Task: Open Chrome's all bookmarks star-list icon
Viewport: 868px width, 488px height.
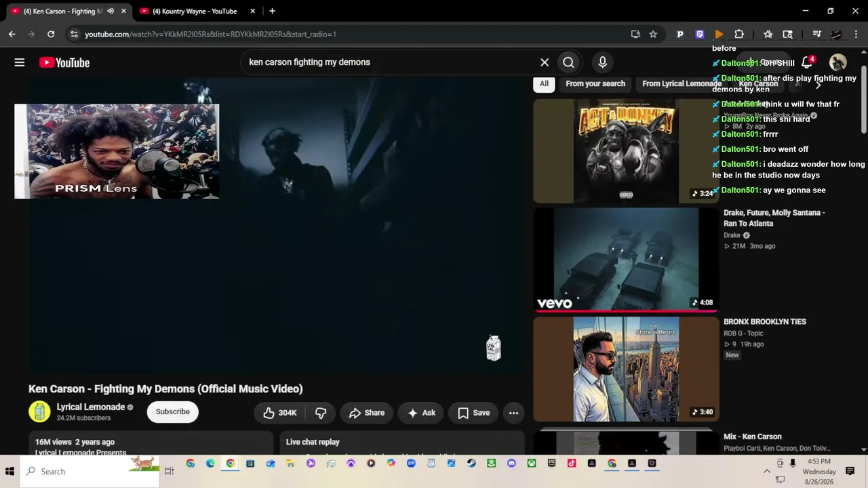Action: click(x=768, y=34)
